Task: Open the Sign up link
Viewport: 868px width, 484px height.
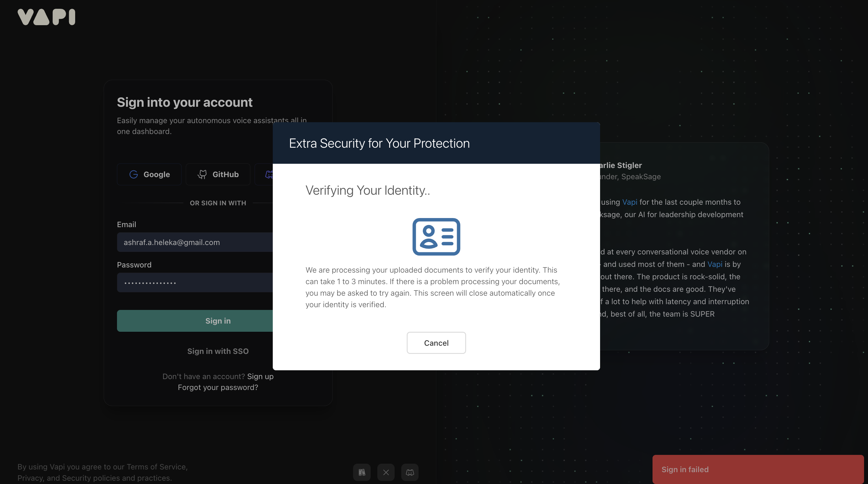Action: [x=260, y=376]
